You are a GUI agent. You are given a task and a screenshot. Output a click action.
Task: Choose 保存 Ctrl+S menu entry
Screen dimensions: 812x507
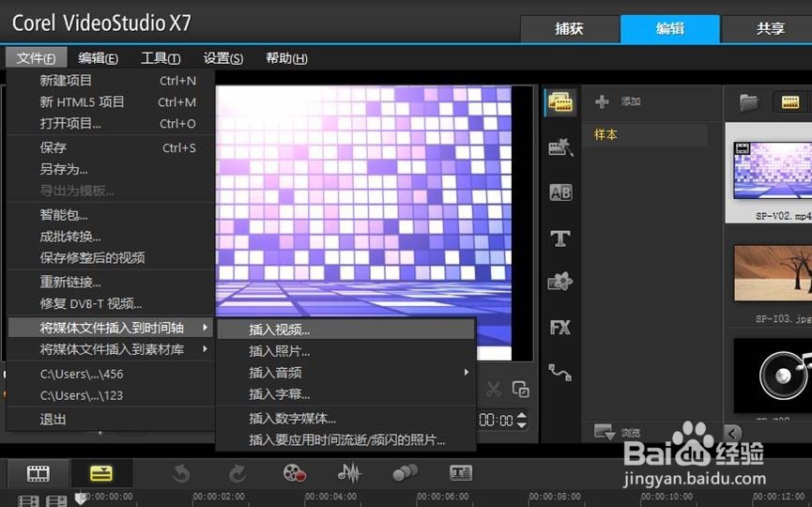111,147
